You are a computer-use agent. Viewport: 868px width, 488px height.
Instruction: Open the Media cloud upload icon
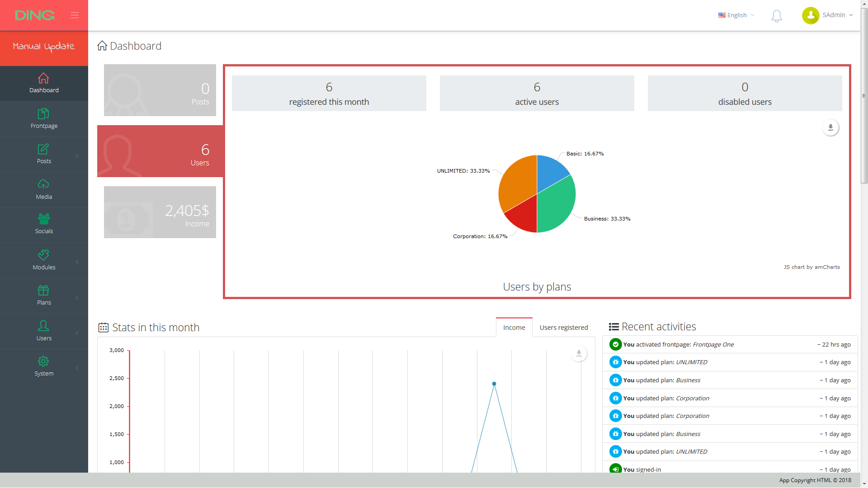pyautogui.click(x=43, y=184)
